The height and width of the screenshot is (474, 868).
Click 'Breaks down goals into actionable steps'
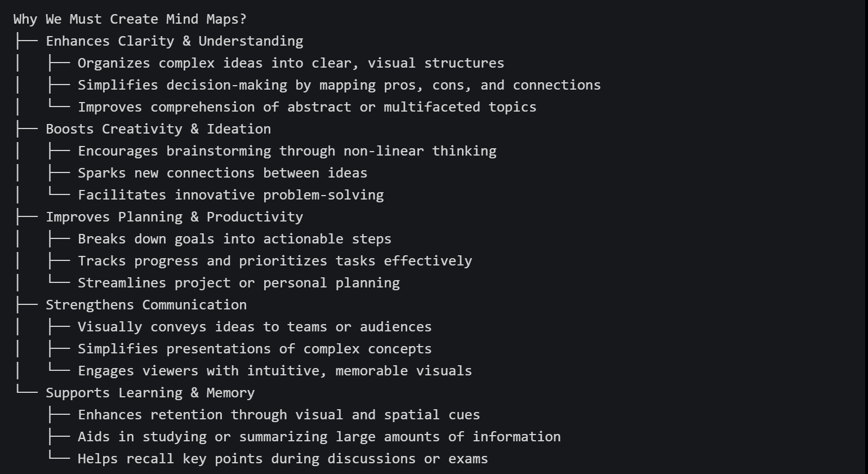pyautogui.click(x=234, y=239)
